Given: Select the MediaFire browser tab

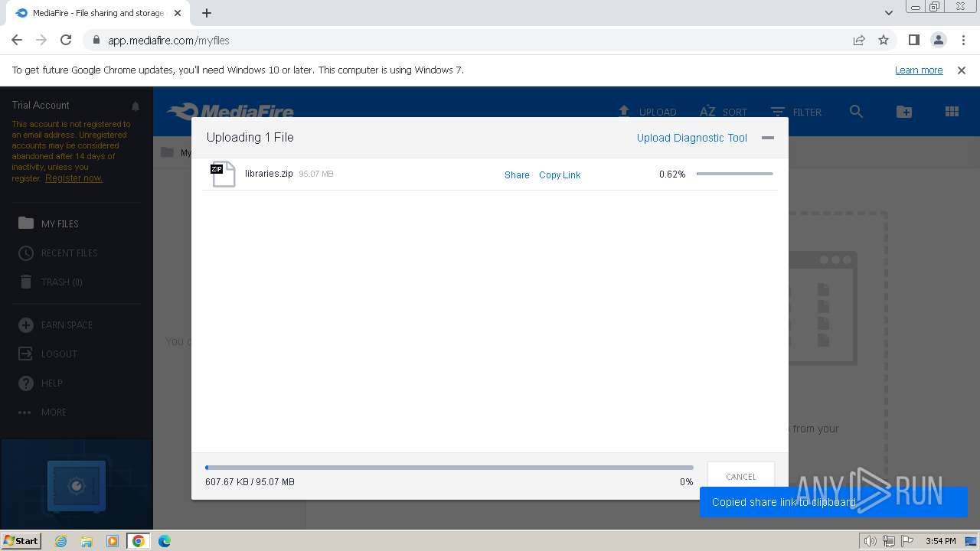Looking at the screenshot, I should 97,13.
